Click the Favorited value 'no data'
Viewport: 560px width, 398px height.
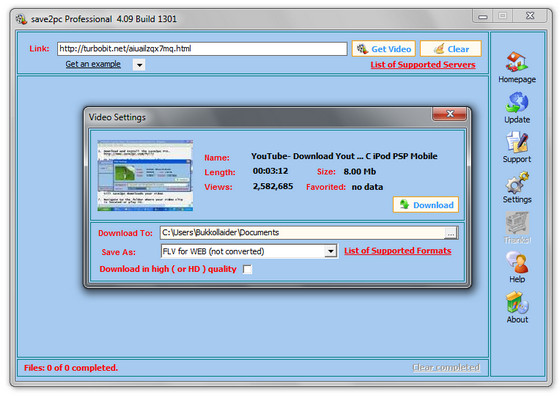(367, 187)
